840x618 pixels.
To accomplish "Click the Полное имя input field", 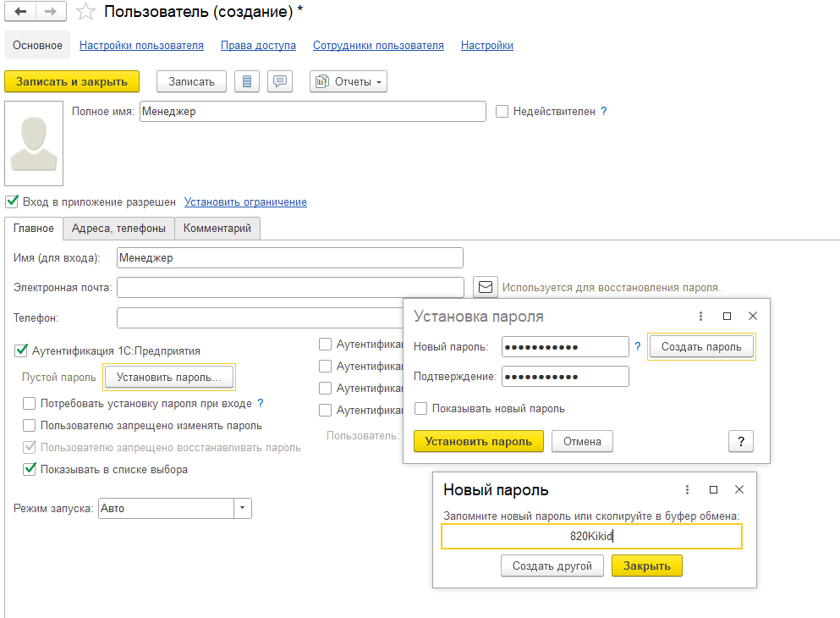I will pyautogui.click(x=313, y=112).
